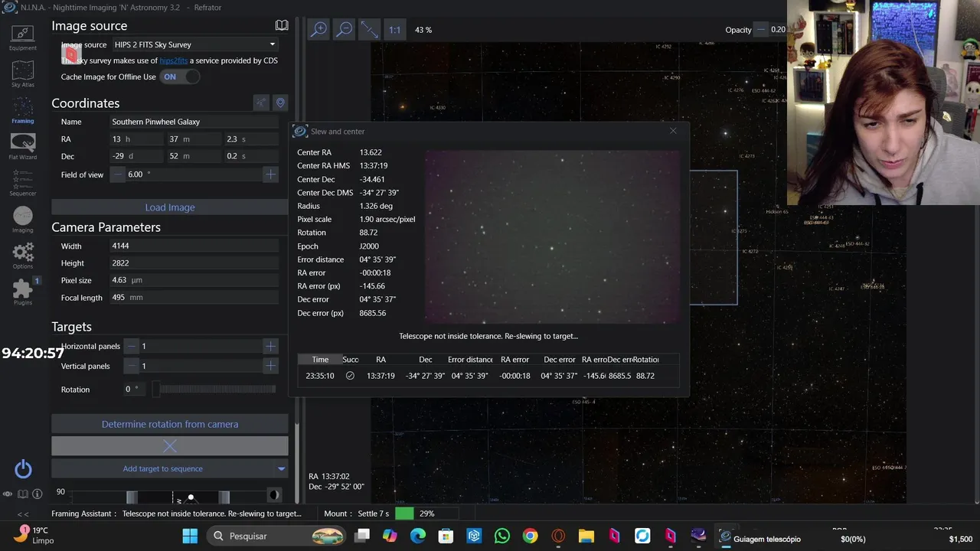Click the RA hours field
Image resolution: width=980 pixels, height=551 pixels.
point(136,139)
